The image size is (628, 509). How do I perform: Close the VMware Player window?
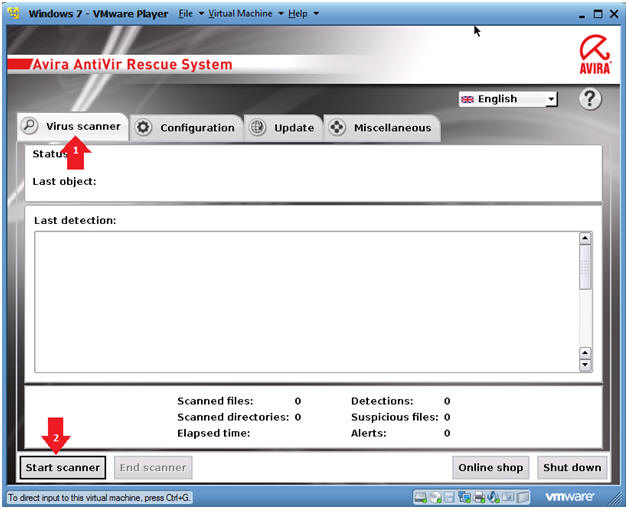[614, 14]
